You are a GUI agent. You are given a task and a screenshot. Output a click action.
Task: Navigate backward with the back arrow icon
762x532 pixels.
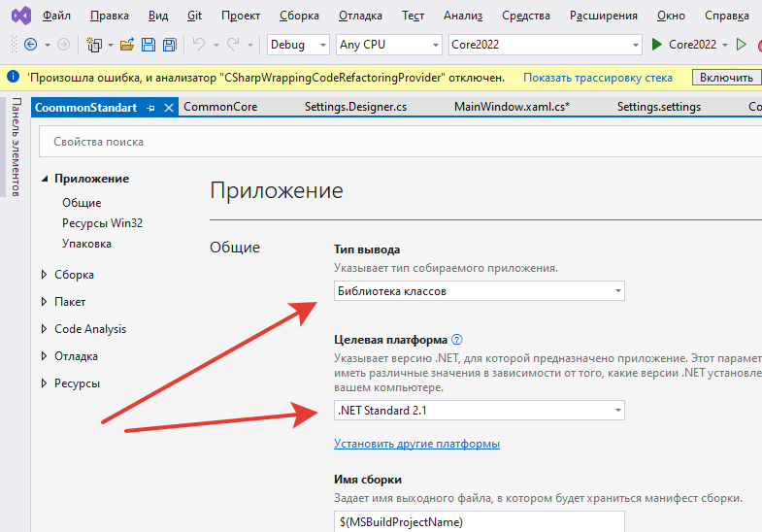[x=31, y=45]
